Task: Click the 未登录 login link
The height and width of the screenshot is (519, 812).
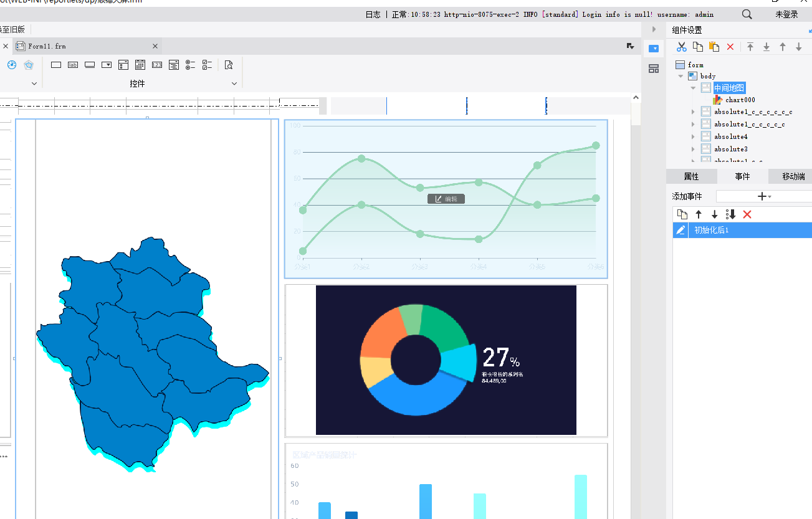Action: [x=786, y=14]
